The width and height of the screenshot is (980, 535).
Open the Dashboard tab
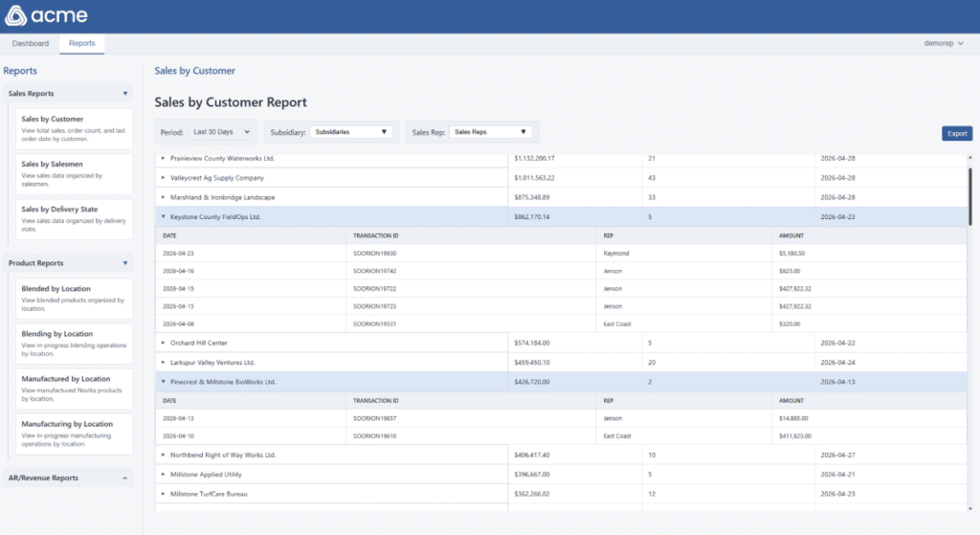(30, 43)
